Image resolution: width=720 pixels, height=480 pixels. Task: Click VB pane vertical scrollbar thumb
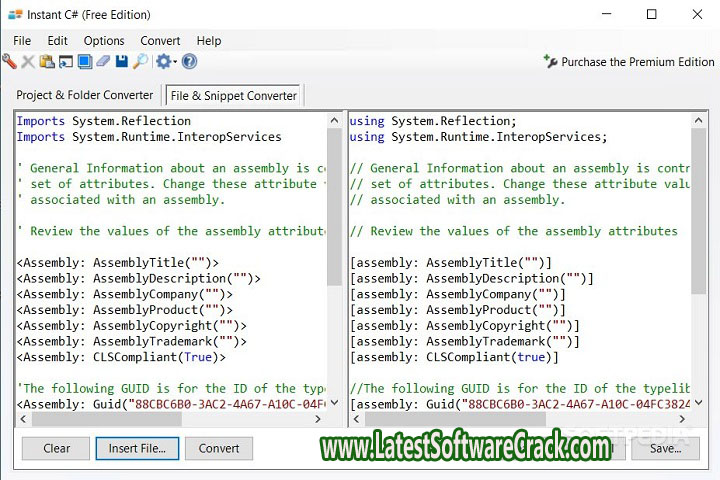point(334,207)
